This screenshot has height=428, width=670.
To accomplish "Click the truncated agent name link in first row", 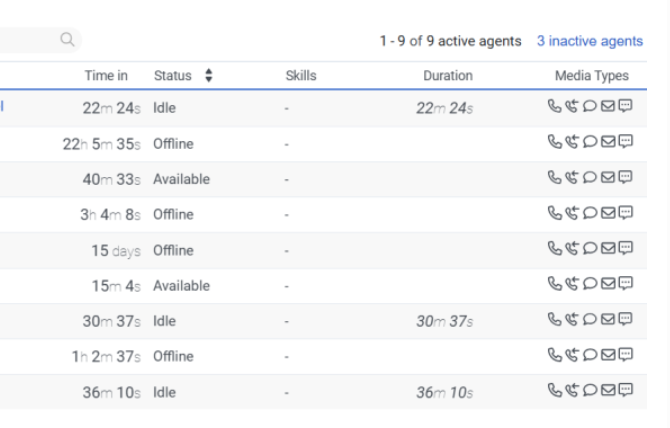I will click(2, 108).
